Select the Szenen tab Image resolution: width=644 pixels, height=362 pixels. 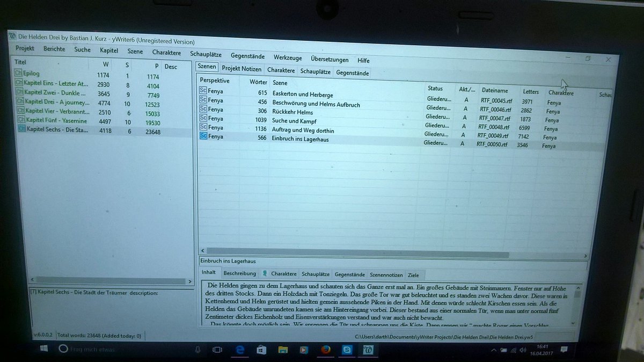click(x=207, y=67)
